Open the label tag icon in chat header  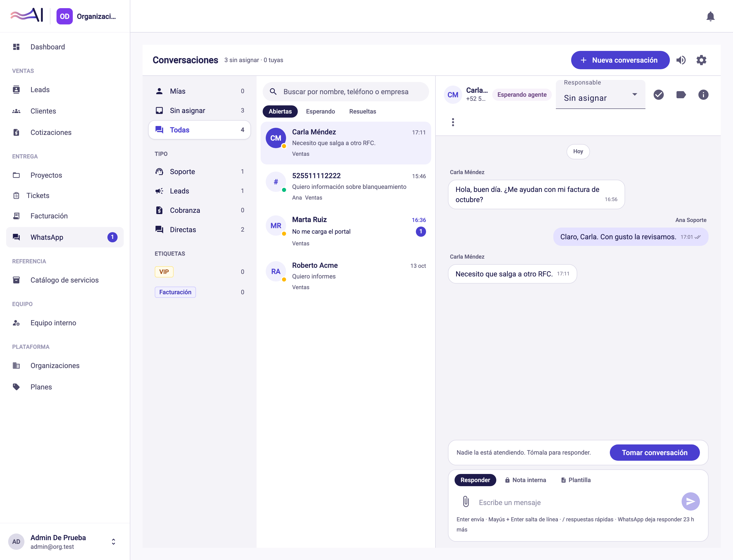click(681, 95)
